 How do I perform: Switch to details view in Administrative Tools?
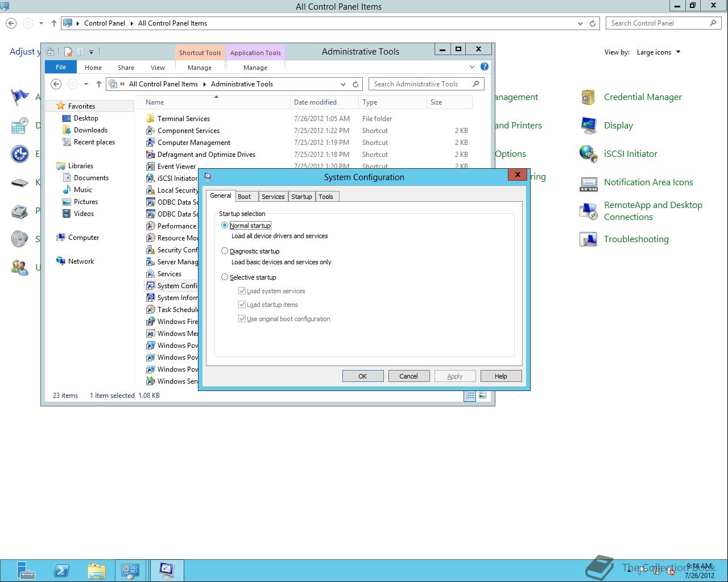[x=470, y=396]
